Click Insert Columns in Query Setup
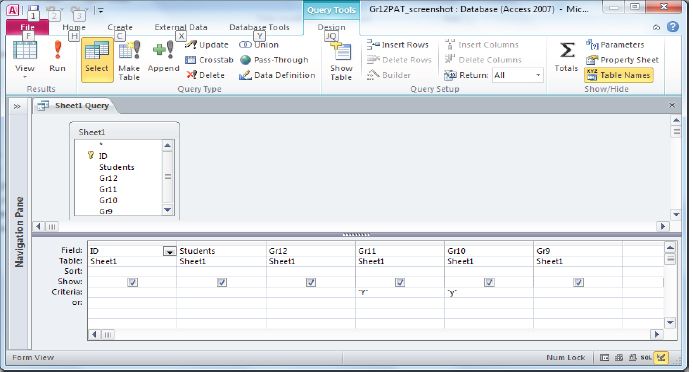 coord(482,45)
